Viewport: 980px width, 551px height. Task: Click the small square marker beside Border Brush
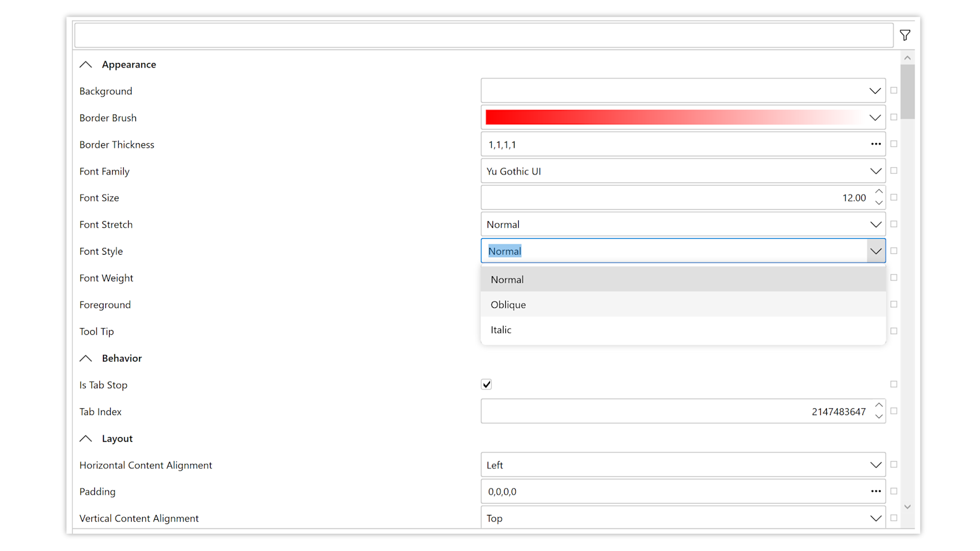(894, 117)
